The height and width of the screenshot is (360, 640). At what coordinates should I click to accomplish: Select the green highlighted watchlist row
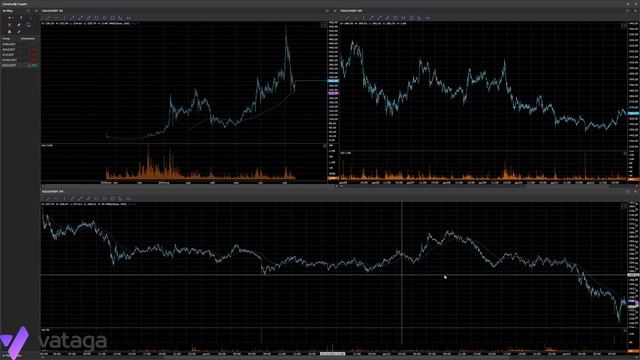[x=20, y=65]
